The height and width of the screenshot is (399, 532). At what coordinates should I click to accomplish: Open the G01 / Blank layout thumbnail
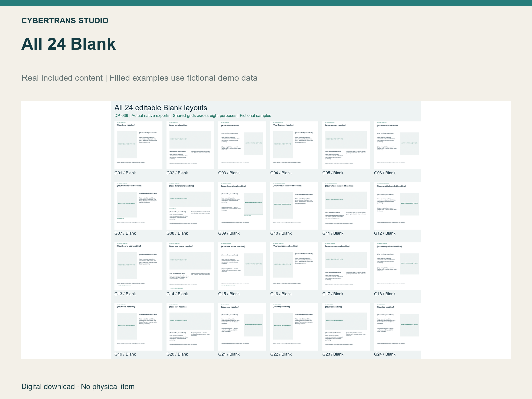point(138,145)
